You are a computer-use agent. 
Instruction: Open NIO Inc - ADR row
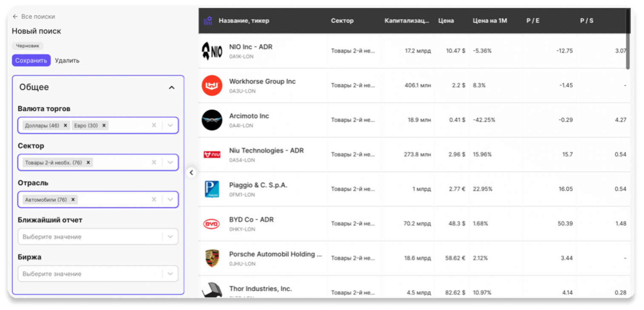(x=414, y=51)
